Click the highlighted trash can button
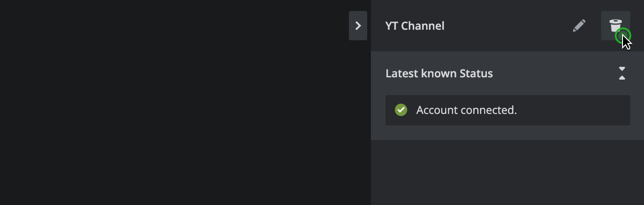Image resolution: width=644 pixels, height=205 pixels. [x=615, y=26]
